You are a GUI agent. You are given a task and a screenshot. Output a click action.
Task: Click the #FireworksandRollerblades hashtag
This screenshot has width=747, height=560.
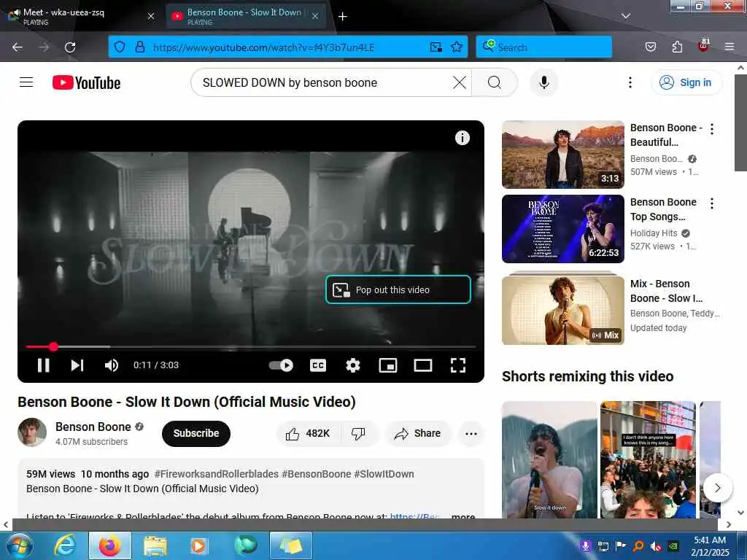pyautogui.click(x=216, y=474)
